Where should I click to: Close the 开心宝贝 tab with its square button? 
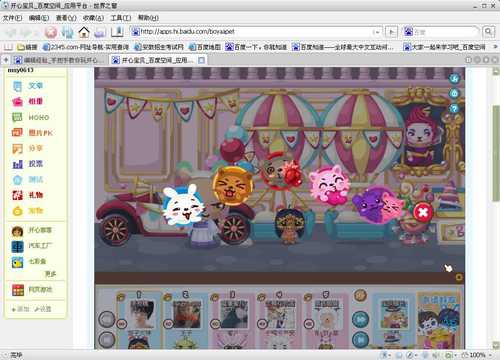(x=201, y=60)
